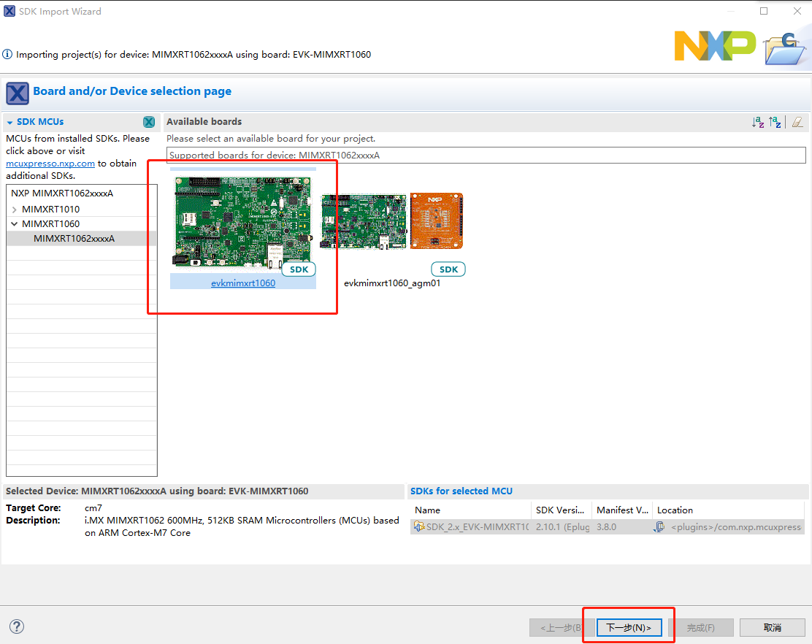Click the supported boards filter field
Viewport: 812px width, 644px height.
click(x=486, y=156)
